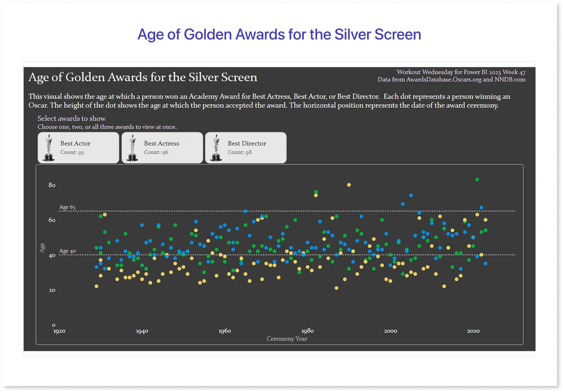Click the x-axis label "1940"

(142, 331)
